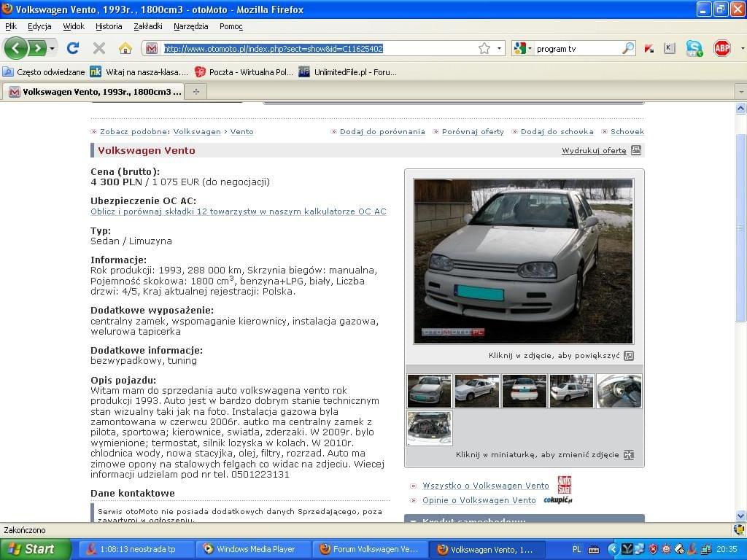Click the cokupić.pl logo
The width and height of the screenshot is (747, 560).
(558, 500)
